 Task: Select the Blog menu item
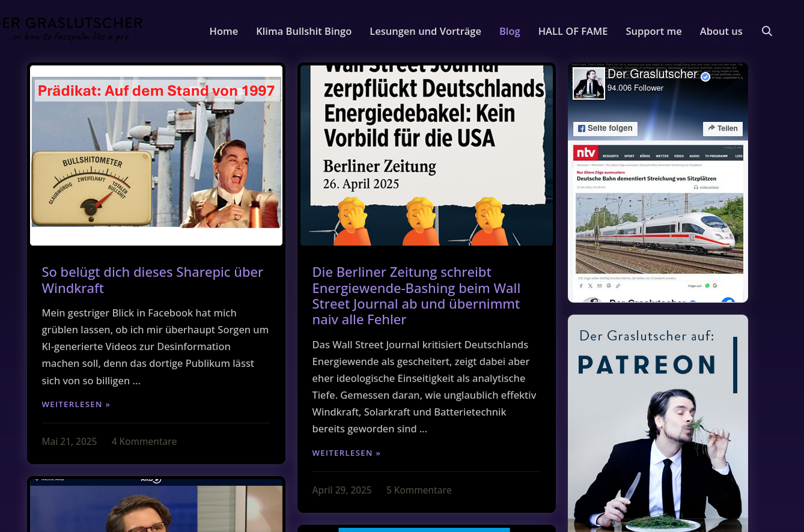coord(510,31)
